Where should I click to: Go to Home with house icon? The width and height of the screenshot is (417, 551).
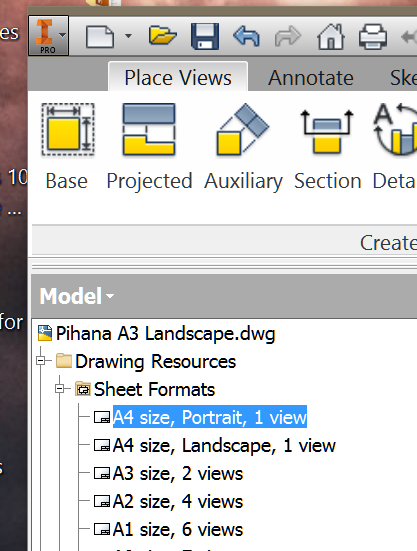(x=331, y=36)
